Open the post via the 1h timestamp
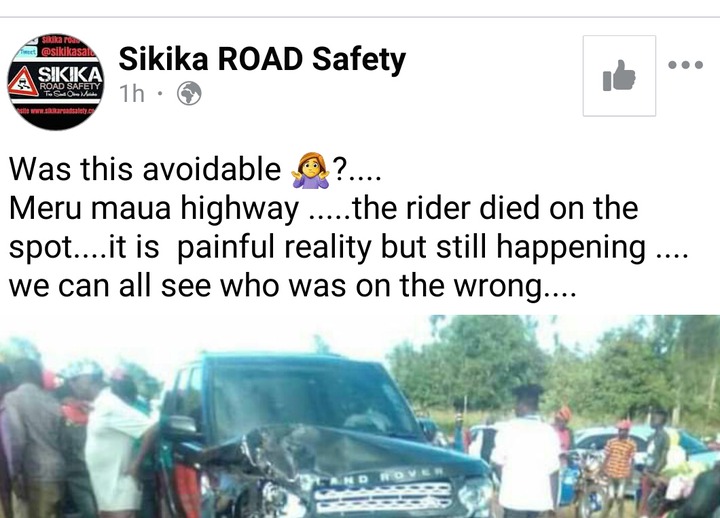The height and width of the screenshot is (518, 720). coord(132,94)
